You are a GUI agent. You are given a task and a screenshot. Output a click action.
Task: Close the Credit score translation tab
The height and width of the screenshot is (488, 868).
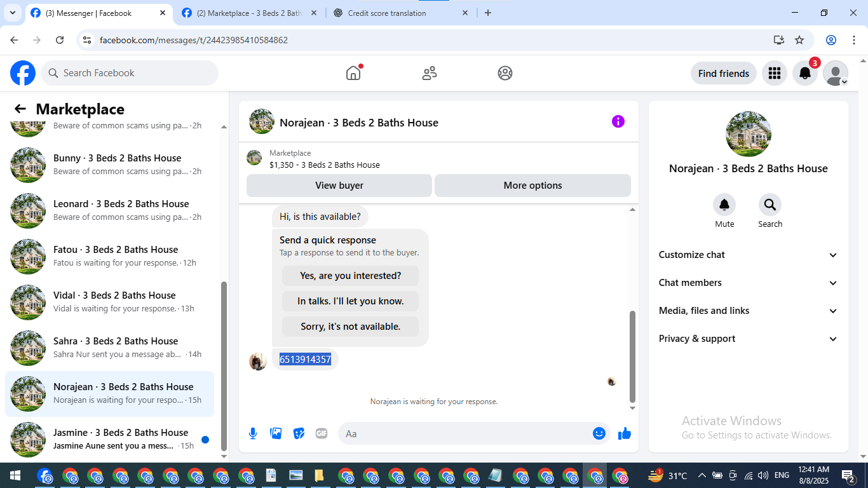click(465, 13)
